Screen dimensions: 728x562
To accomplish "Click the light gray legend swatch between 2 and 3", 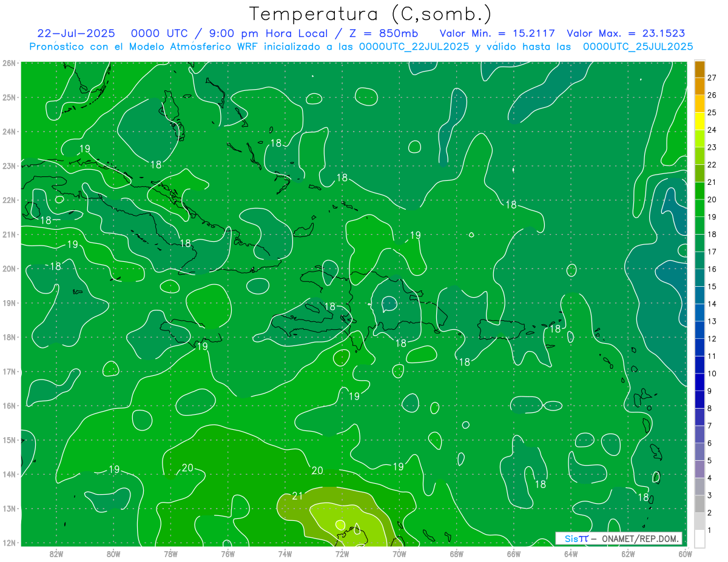I will point(699,504).
